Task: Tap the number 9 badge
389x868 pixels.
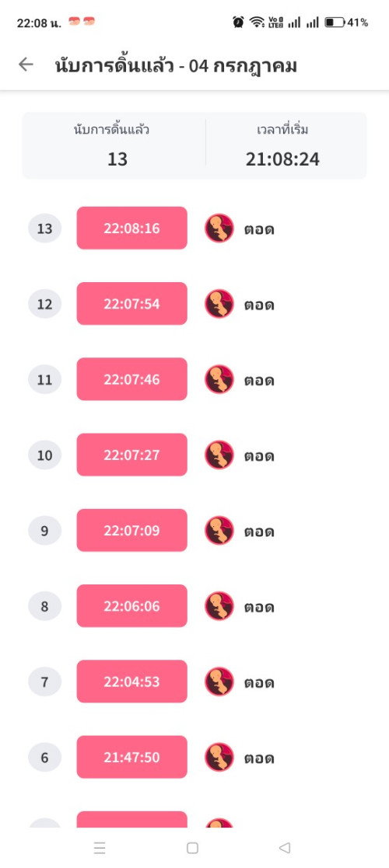Action: (x=45, y=530)
